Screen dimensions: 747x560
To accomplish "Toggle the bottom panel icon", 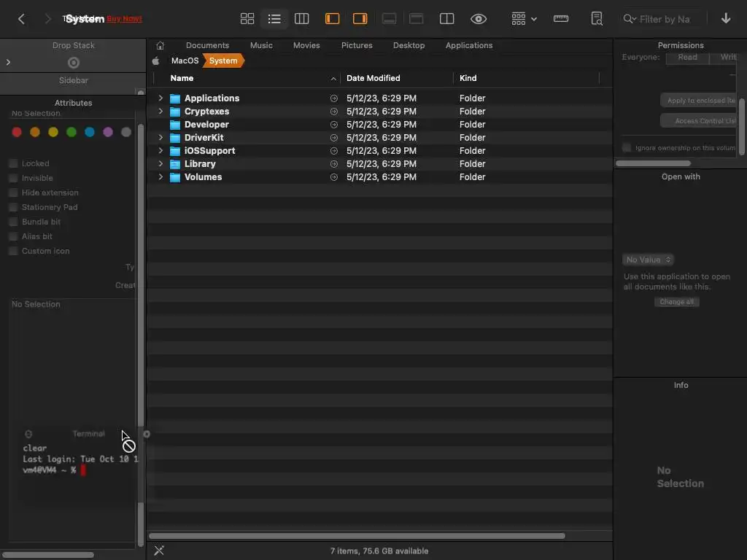I will (390, 19).
